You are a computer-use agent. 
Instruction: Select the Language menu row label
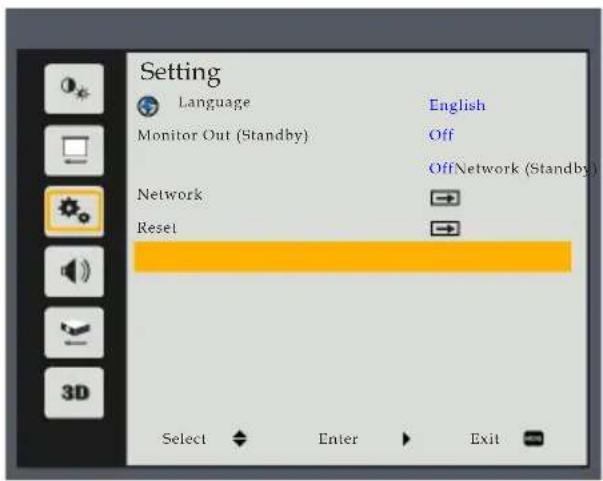[214, 102]
